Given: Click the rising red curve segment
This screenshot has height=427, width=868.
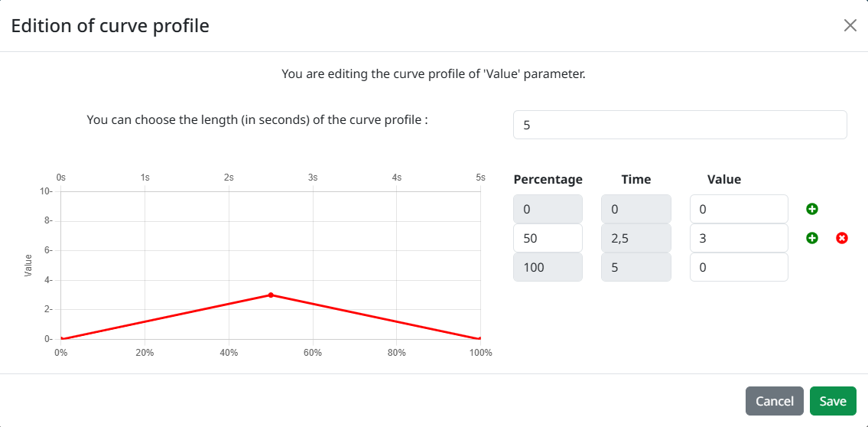Looking at the screenshot, I should tap(166, 317).
